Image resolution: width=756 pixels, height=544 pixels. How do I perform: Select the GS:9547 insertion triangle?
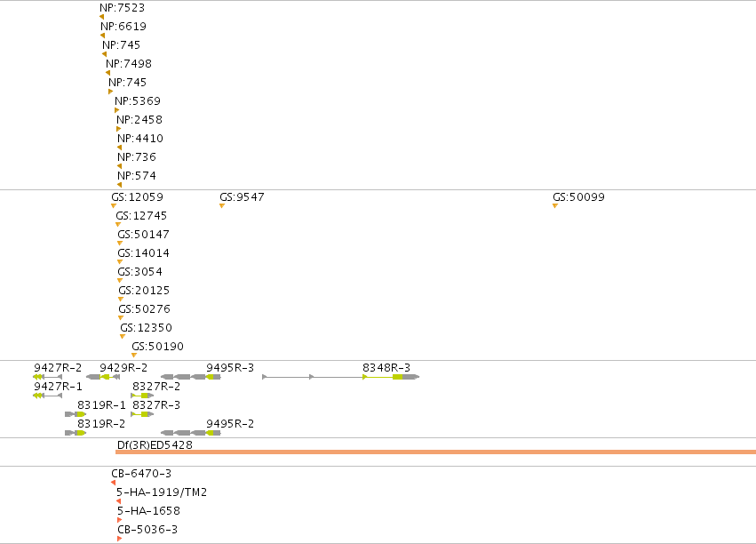pos(222,206)
